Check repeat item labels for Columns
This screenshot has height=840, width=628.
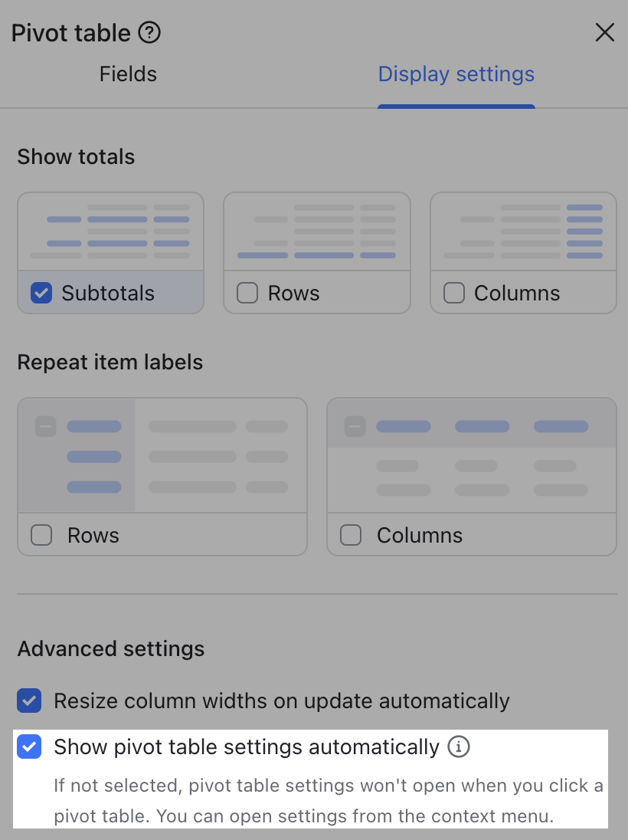(351, 535)
